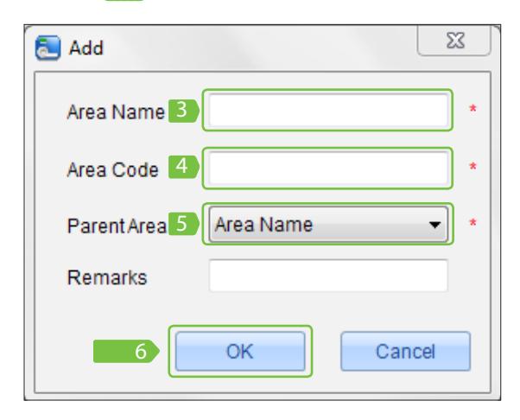Confirm with the OK button

(x=240, y=352)
